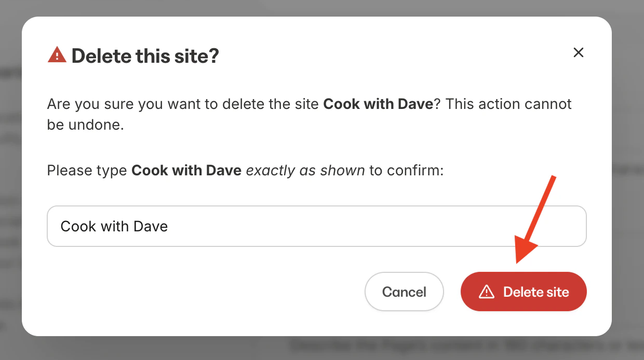The image size is (644, 360).
Task: Select the typed site name in the field
Action: pos(114,226)
